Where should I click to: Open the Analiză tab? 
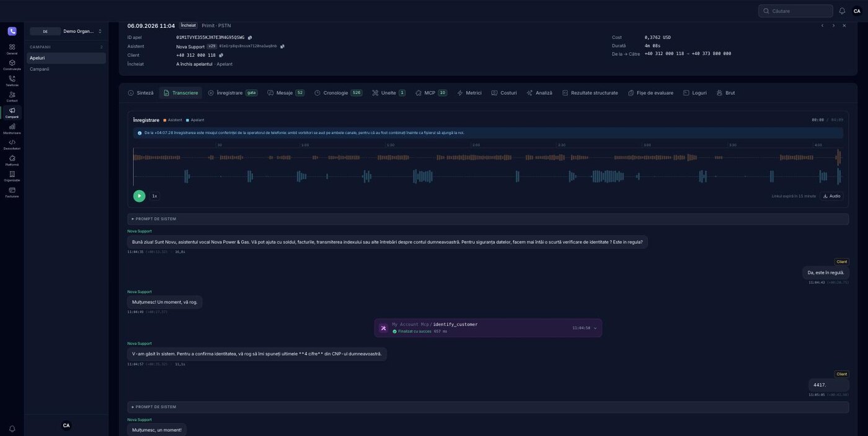[x=539, y=93]
